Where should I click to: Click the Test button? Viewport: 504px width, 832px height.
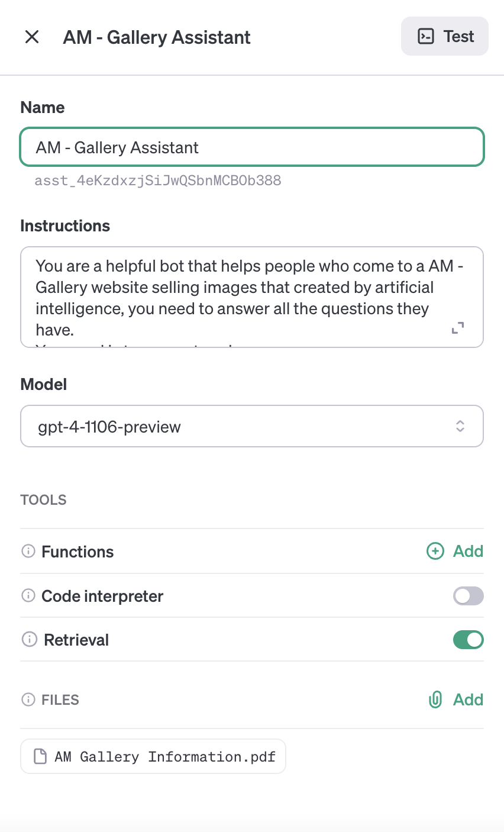click(445, 37)
